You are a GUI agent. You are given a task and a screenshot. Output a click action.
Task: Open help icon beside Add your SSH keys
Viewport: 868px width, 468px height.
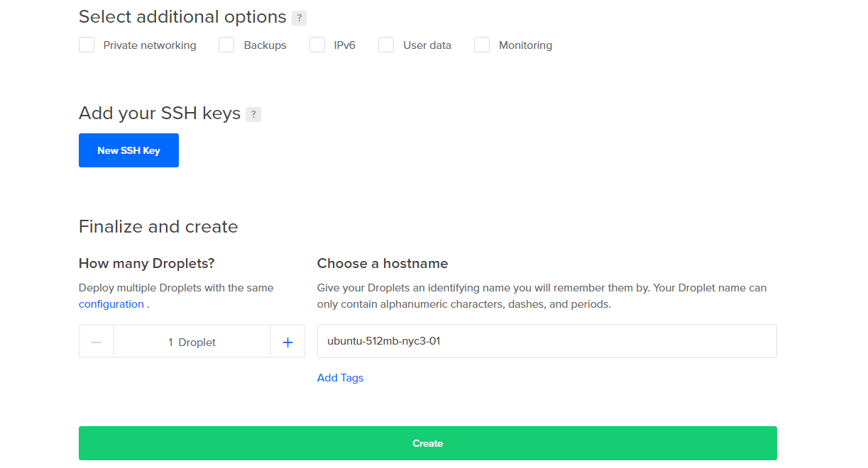pyautogui.click(x=253, y=114)
